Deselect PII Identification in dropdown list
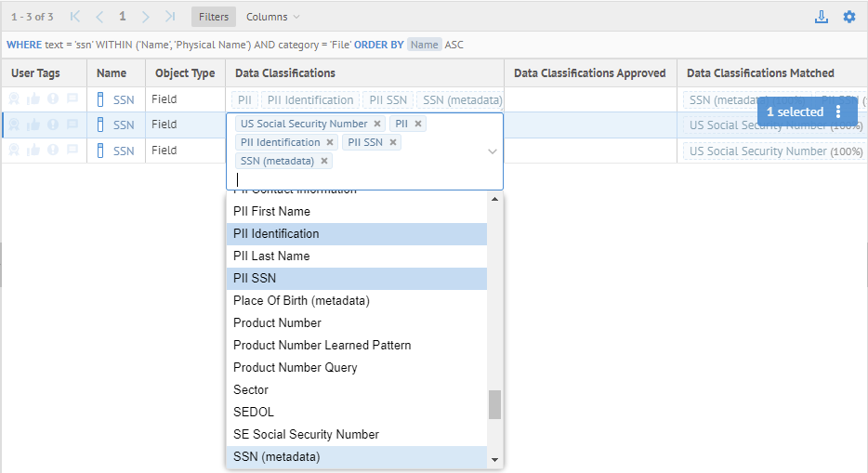The height and width of the screenshot is (473, 868). click(x=356, y=233)
